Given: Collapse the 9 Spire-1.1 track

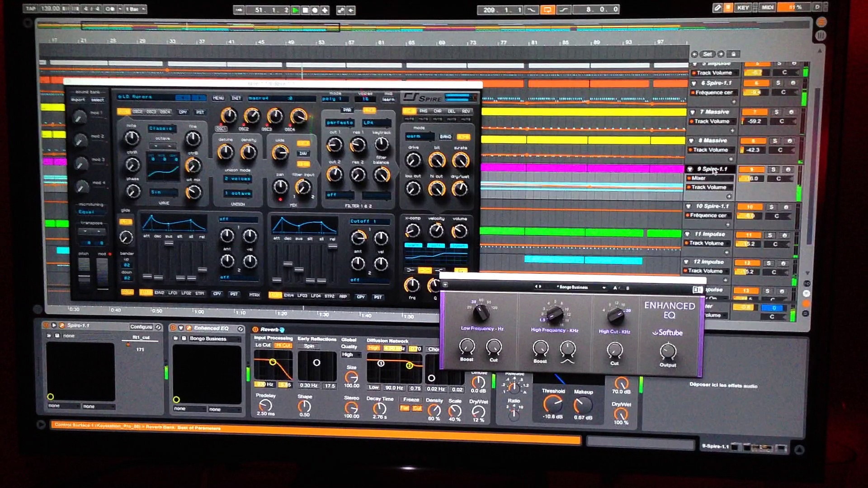Looking at the screenshot, I should point(690,169).
